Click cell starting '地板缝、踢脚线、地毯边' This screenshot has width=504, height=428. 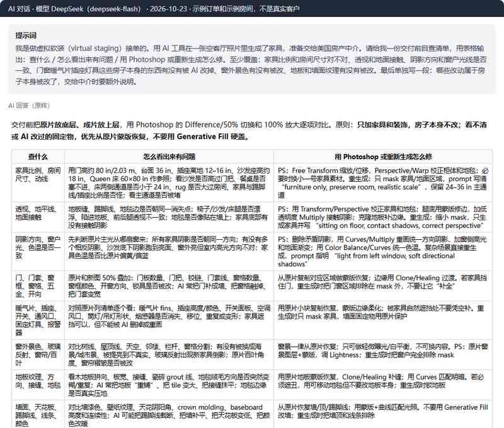(x=169, y=217)
